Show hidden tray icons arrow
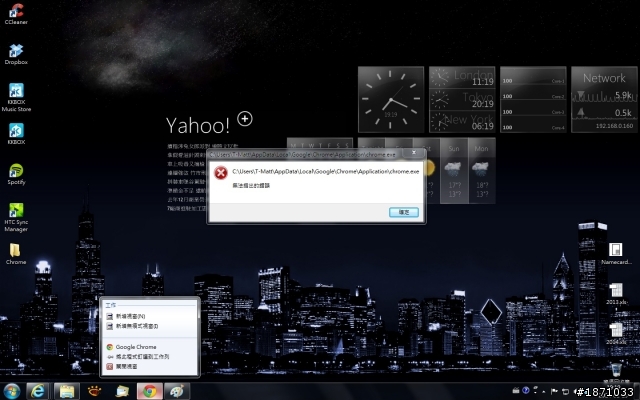This screenshot has width=640, height=400. (544, 392)
